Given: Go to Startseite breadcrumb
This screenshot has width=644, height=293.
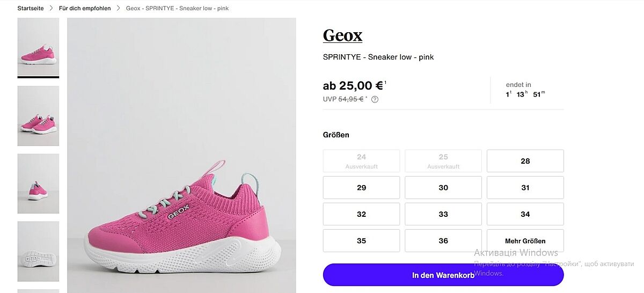Looking at the screenshot, I should [x=31, y=9].
